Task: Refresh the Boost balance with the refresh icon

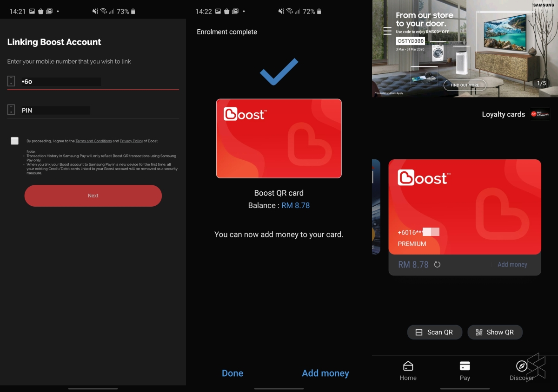Action: tap(436, 264)
